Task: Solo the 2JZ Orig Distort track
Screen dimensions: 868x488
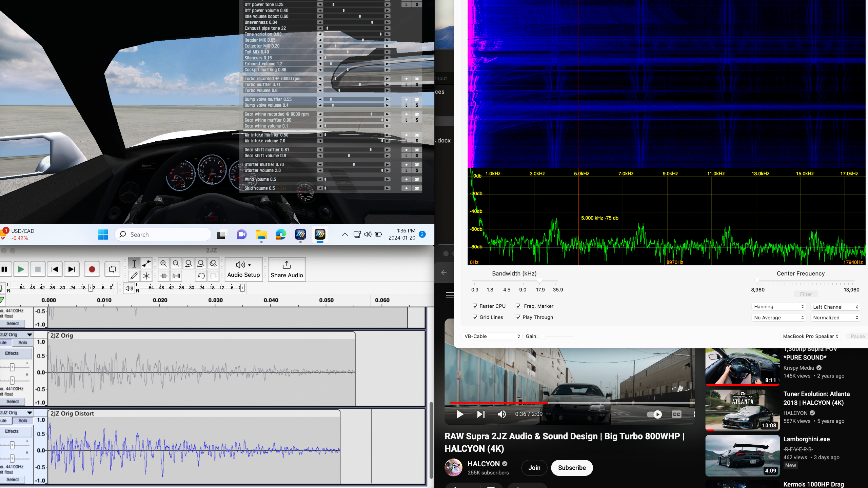Action: pyautogui.click(x=23, y=421)
